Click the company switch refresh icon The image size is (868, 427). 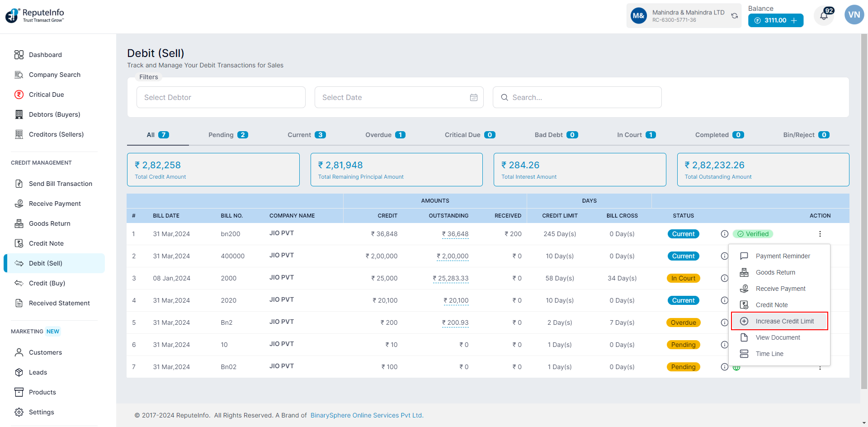(x=734, y=16)
